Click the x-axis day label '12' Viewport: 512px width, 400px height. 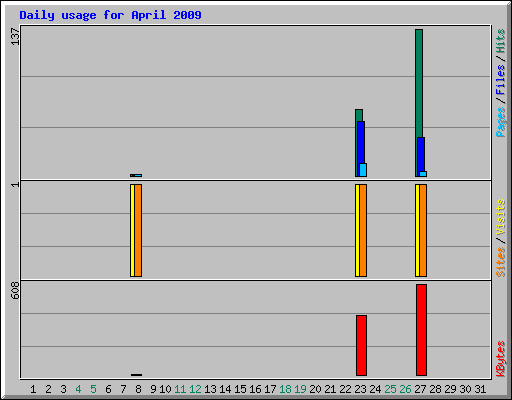(195, 389)
